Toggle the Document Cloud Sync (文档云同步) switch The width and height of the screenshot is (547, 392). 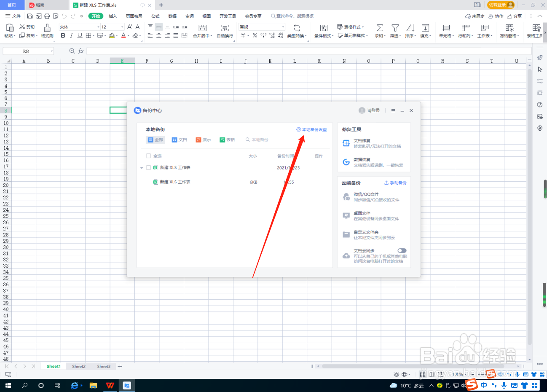[402, 251]
